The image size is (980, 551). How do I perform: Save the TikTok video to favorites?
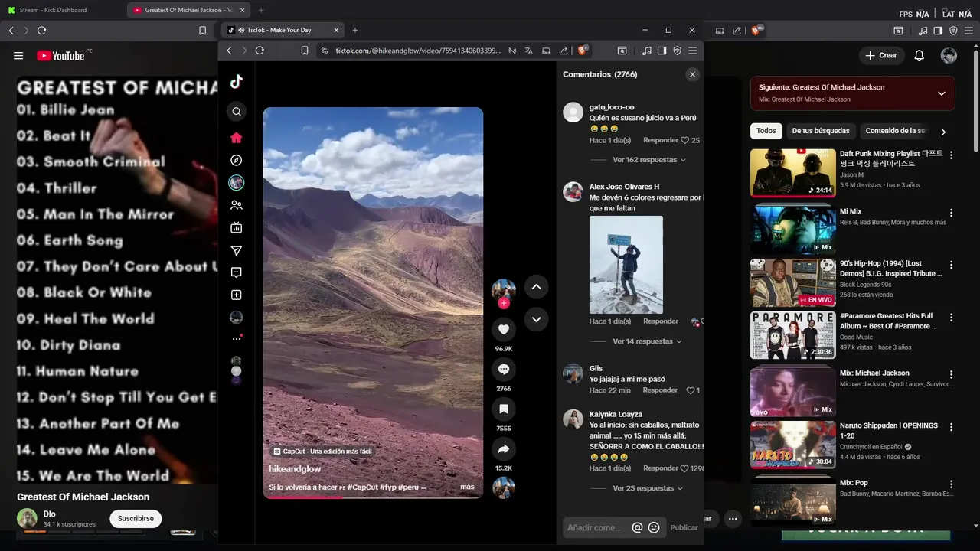click(504, 409)
